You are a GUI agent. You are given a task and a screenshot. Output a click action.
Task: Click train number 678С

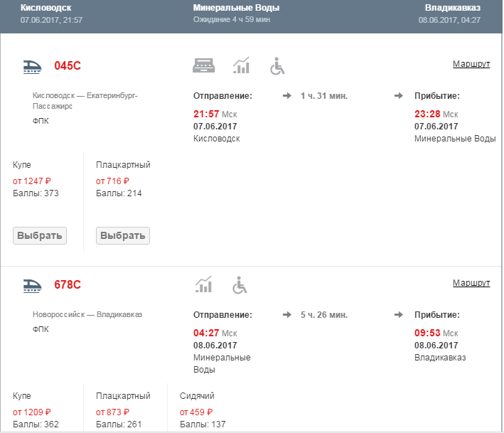click(68, 285)
